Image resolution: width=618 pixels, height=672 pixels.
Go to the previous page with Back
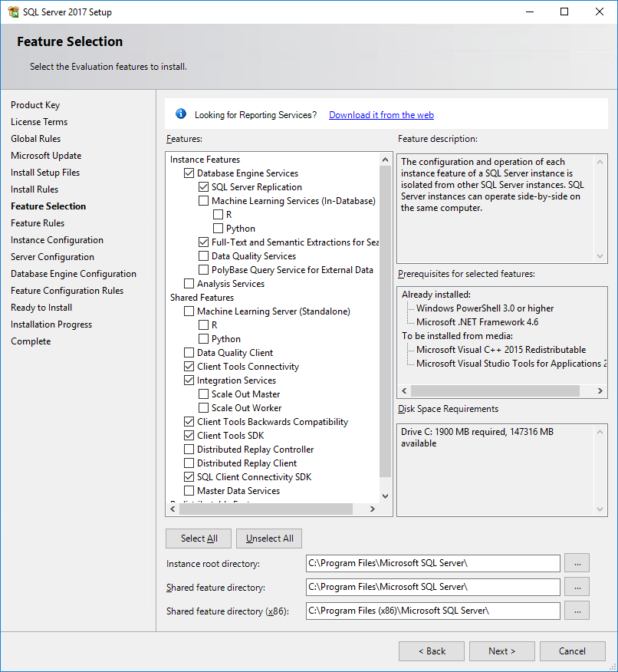431,651
